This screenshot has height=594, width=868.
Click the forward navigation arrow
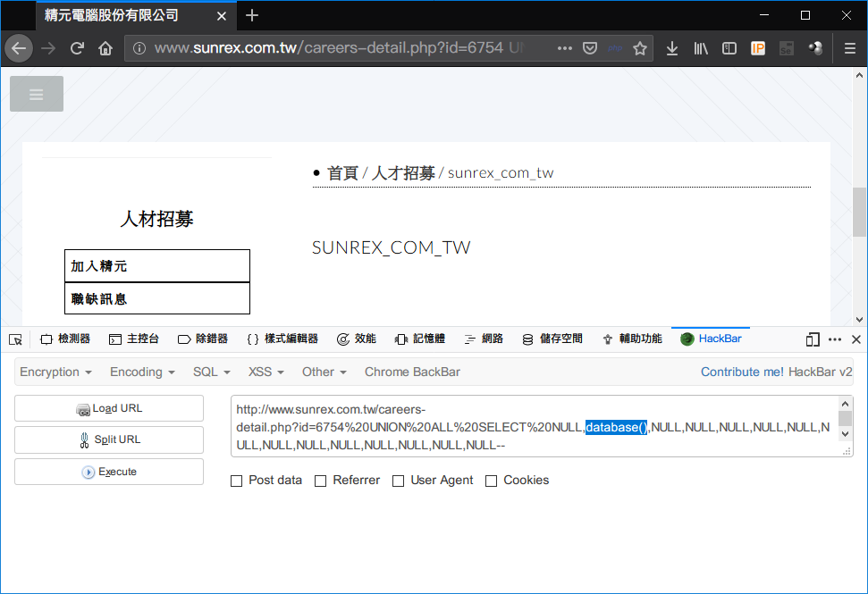(48, 48)
